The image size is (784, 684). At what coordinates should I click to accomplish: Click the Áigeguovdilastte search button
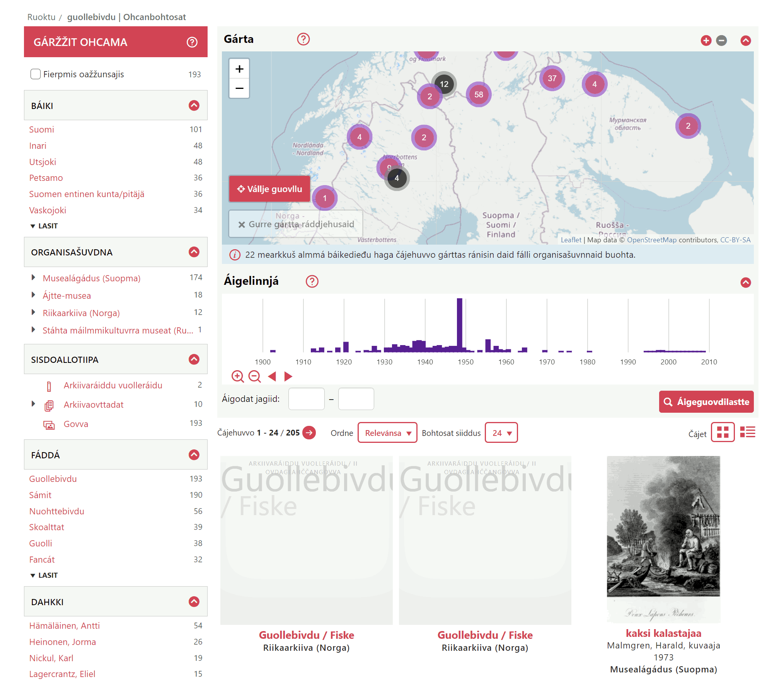(x=706, y=402)
